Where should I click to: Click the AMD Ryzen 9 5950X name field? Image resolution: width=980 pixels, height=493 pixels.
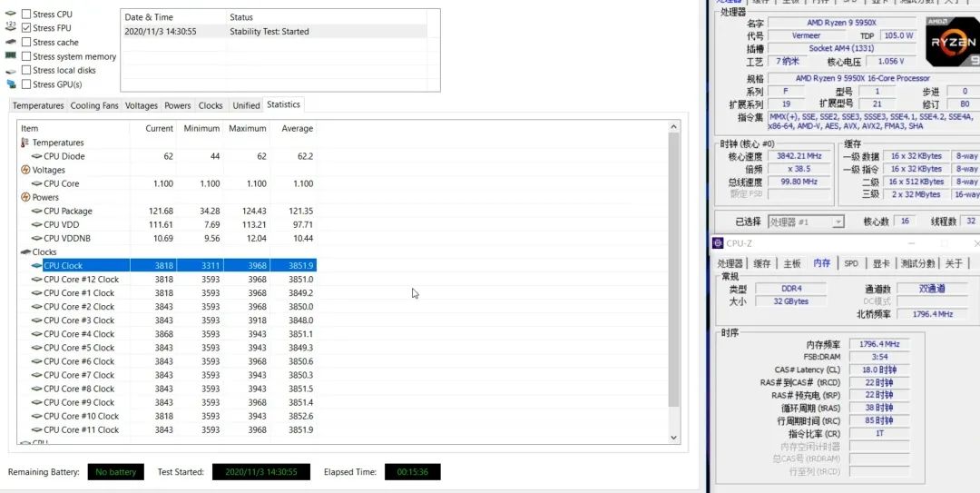(842, 23)
